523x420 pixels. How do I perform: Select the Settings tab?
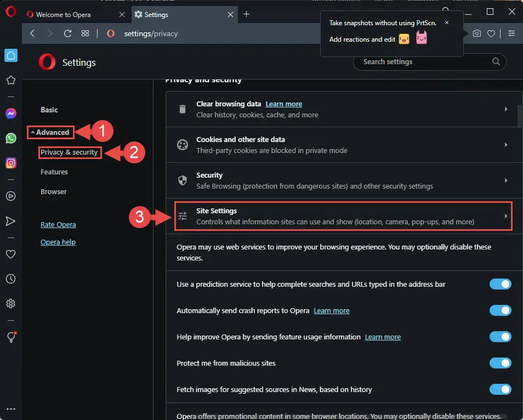[185, 15]
